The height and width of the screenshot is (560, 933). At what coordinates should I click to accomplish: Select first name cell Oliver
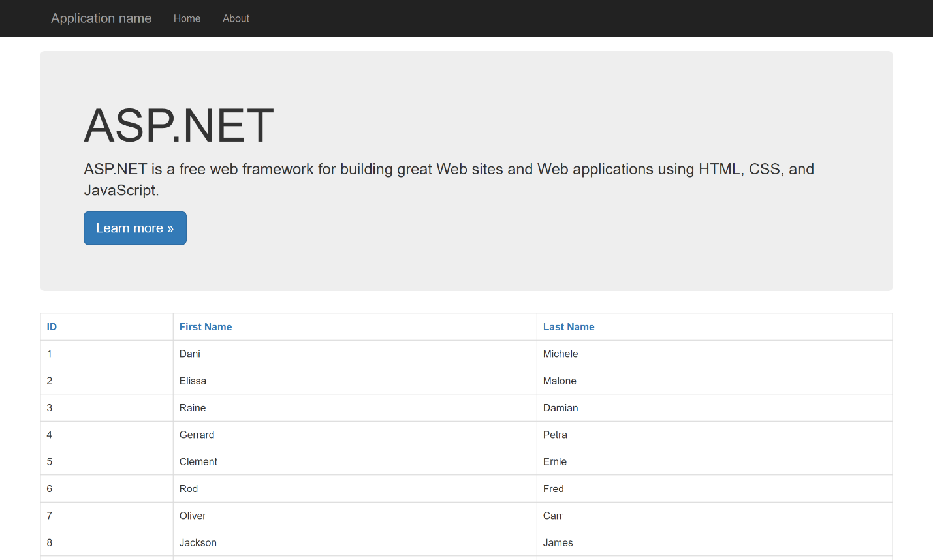(355, 516)
